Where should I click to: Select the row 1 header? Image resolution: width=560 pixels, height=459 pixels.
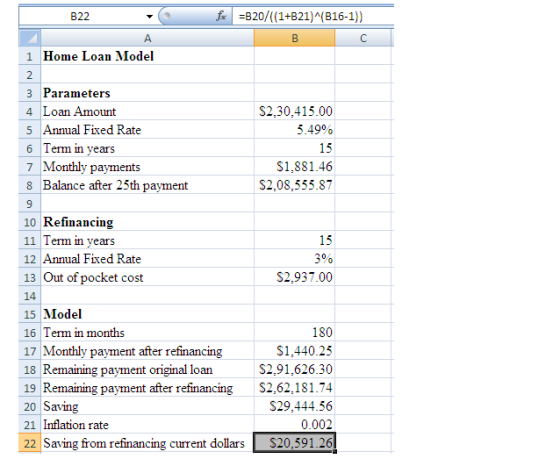click(x=30, y=56)
